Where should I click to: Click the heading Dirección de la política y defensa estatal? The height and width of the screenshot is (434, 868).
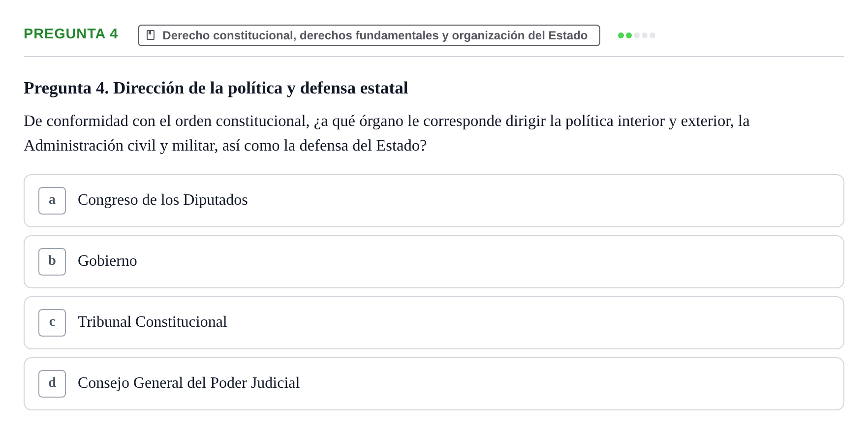[216, 88]
